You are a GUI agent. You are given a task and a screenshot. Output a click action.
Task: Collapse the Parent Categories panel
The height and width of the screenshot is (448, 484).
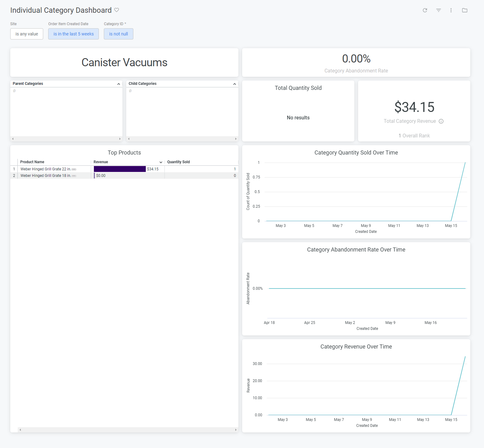point(118,84)
